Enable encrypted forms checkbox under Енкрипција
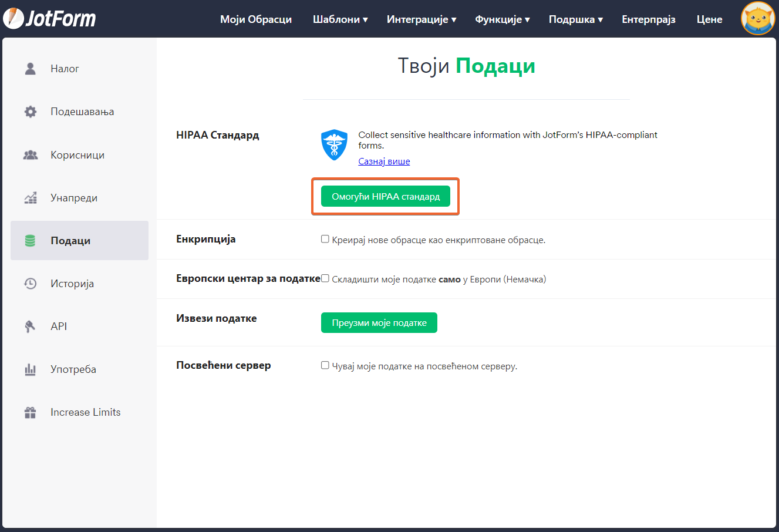Viewport: 779px width, 532px height. click(325, 239)
